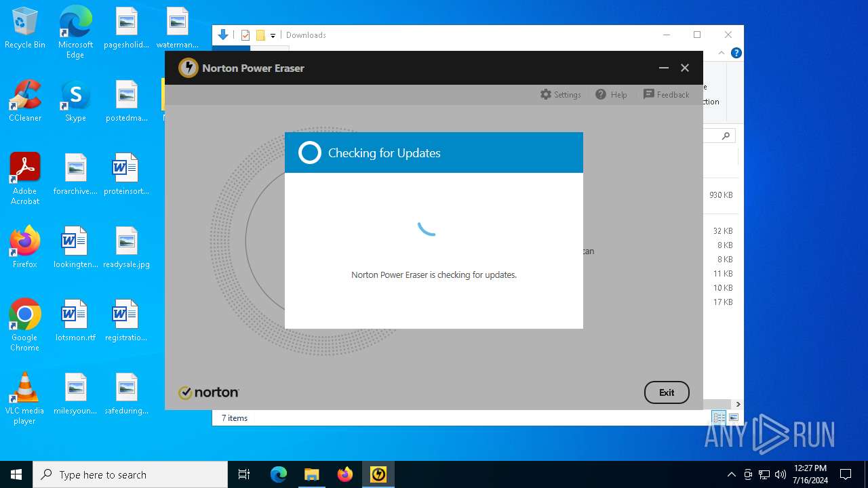Show hidden system tray icons
Screen dimensions: 868x488
pyautogui.click(x=731, y=474)
